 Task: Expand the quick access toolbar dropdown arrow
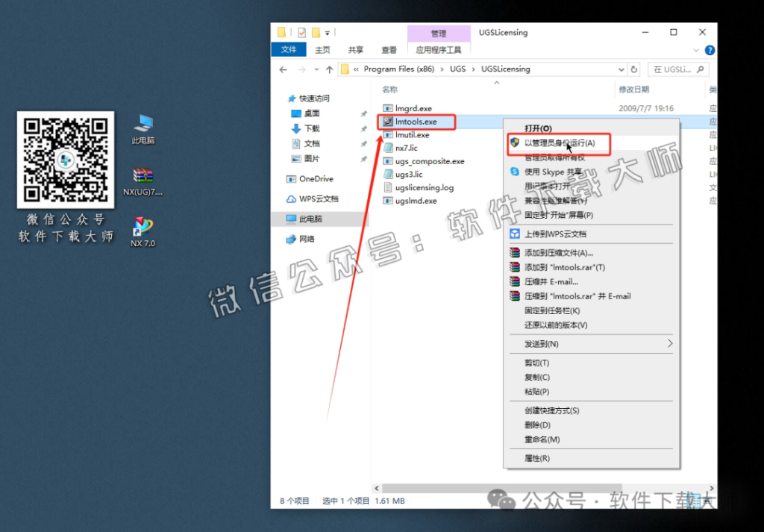(327, 32)
